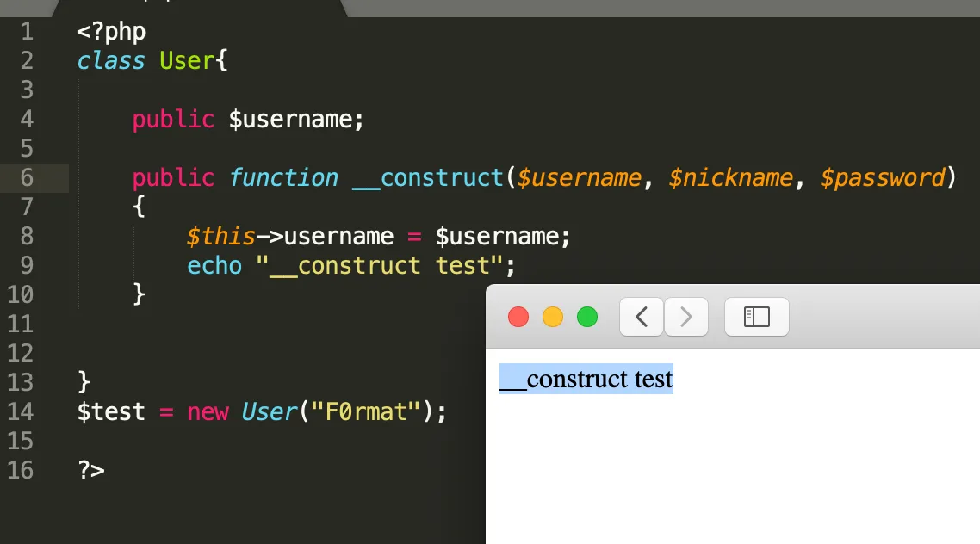Click the Safari forward arrow button

pyautogui.click(x=686, y=317)
